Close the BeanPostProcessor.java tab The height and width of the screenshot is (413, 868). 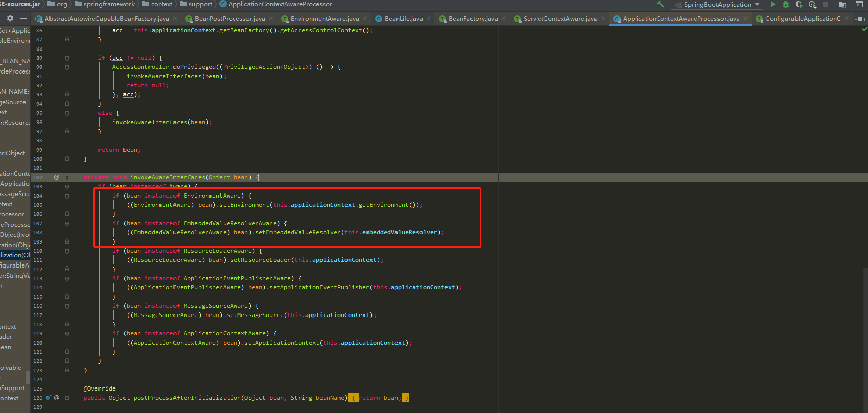click(271, 19)
